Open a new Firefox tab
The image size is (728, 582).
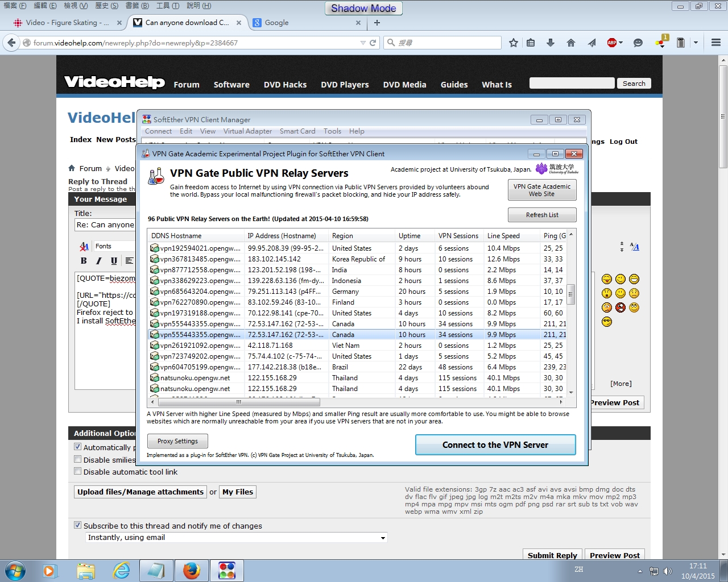[x=377, y=23]
